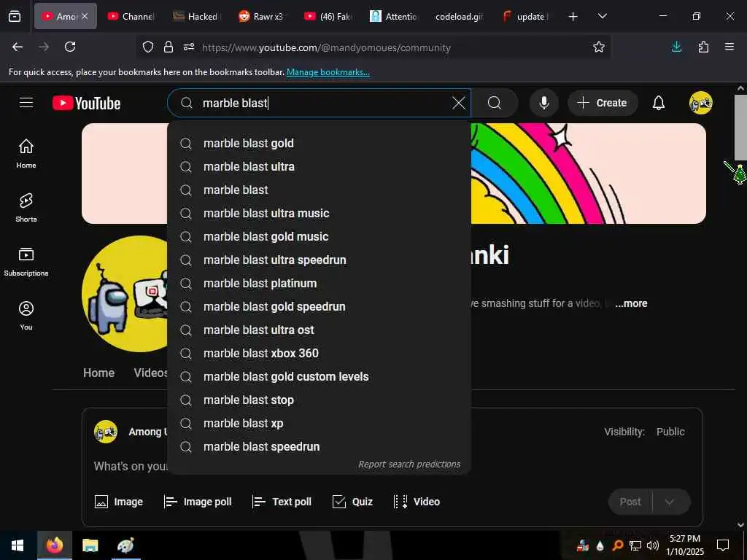Select suggestion "marble blast ultra"

[320, 167]
